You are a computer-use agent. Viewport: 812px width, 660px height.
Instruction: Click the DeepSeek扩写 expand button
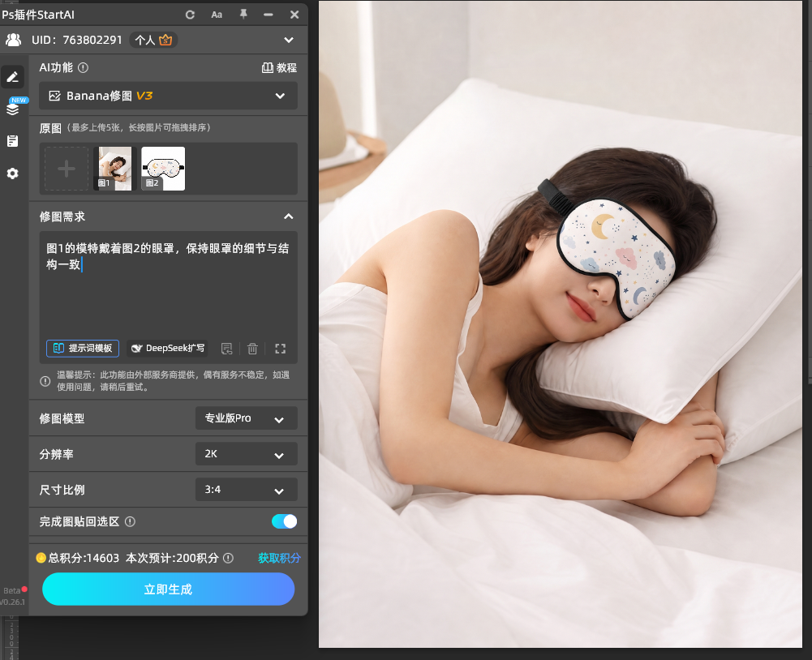tap(167, 349)
